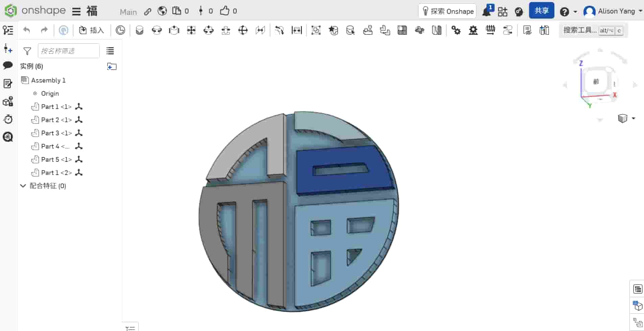Open the theme palette picker

(519, 12)
